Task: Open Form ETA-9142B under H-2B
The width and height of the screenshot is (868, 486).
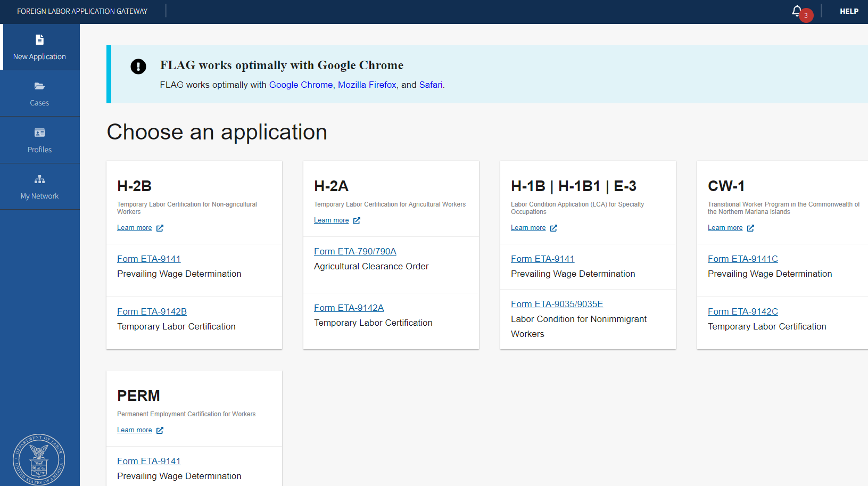Action: tap(152, 311)
